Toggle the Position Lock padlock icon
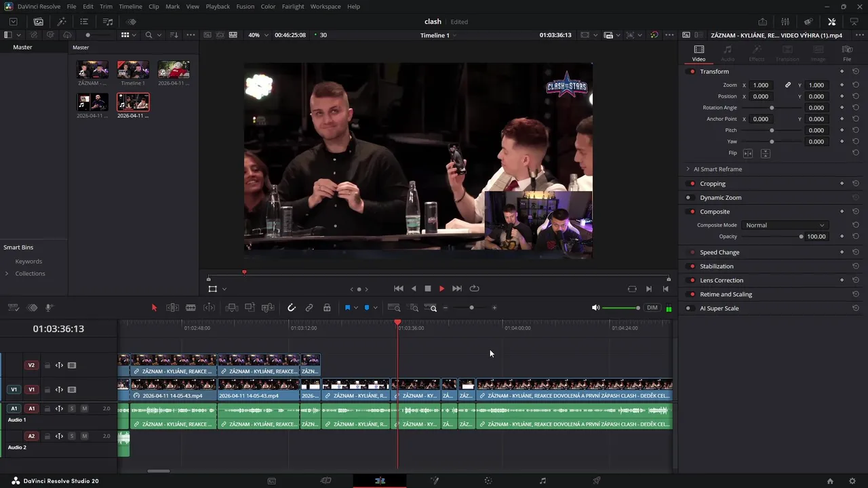The height and width of the screenshot is (488, 868). click(327, 308)
